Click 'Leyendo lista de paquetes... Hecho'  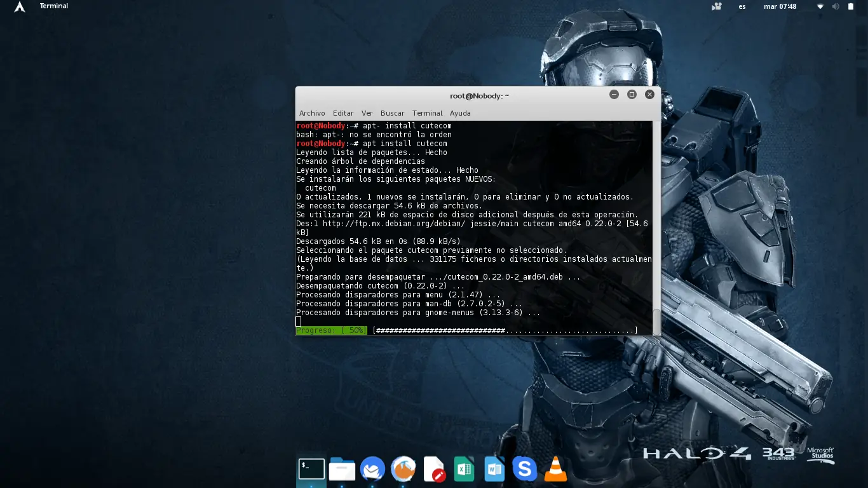(x=372, y=152)
